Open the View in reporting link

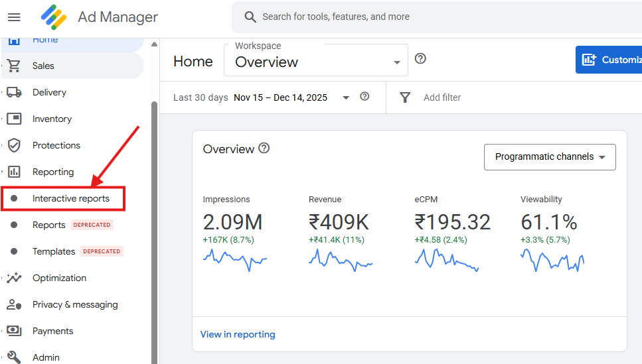[238, 334]
